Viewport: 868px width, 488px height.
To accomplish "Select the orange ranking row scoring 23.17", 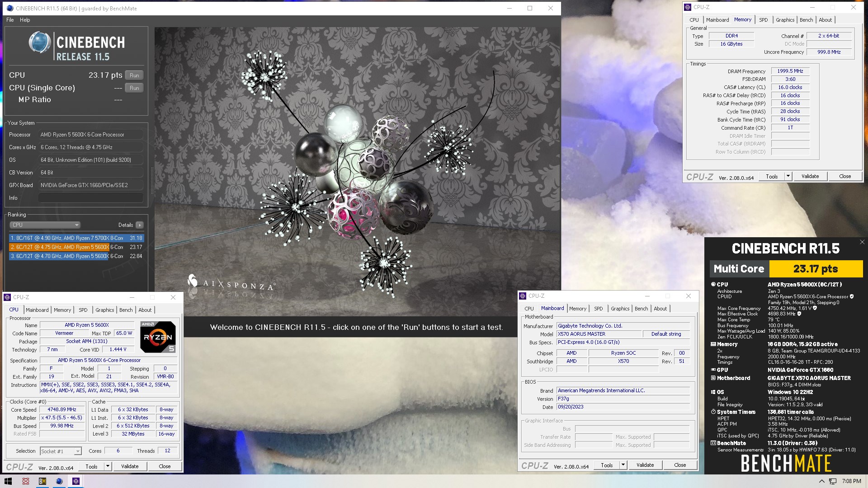I will pos(76,247).
